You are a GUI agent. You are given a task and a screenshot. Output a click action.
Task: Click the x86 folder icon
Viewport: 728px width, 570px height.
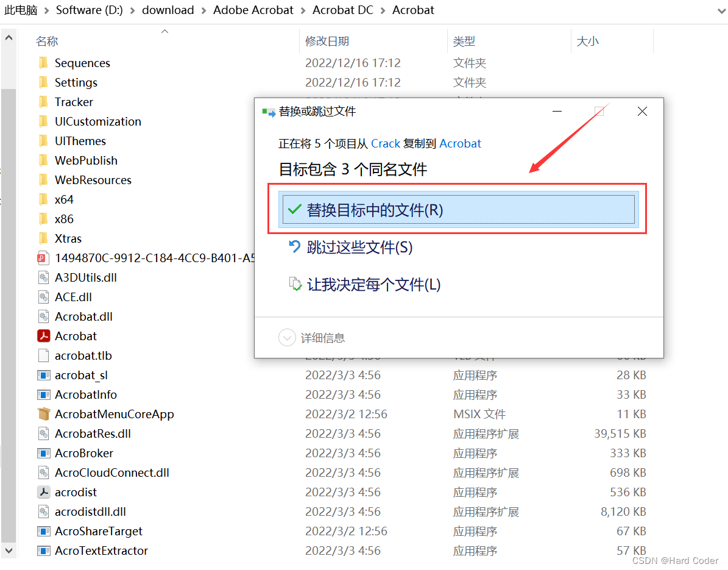point(43,219)
